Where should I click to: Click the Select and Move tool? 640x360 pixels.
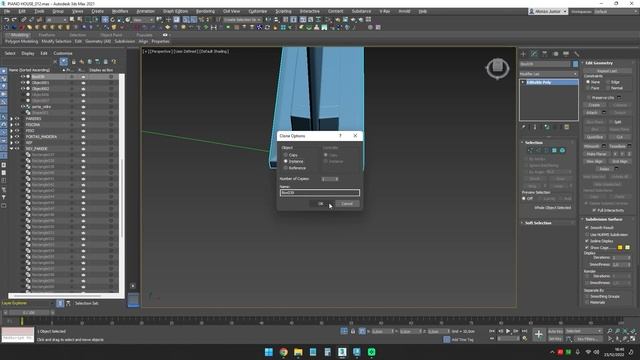click(x=105, y=20)
